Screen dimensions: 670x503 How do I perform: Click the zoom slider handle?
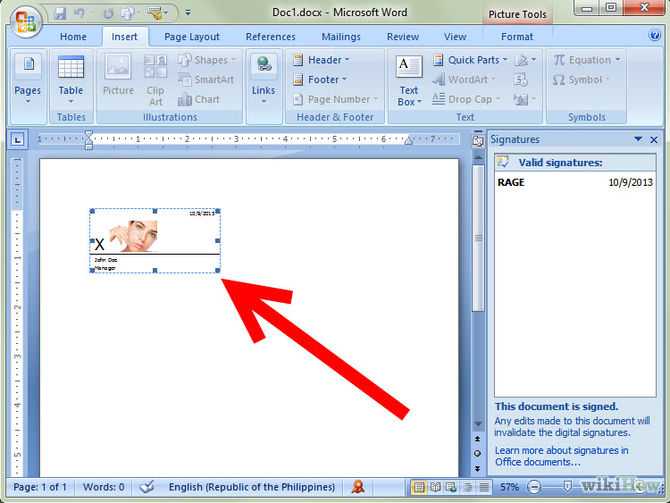pyautogui.click(x=567, y=487)
